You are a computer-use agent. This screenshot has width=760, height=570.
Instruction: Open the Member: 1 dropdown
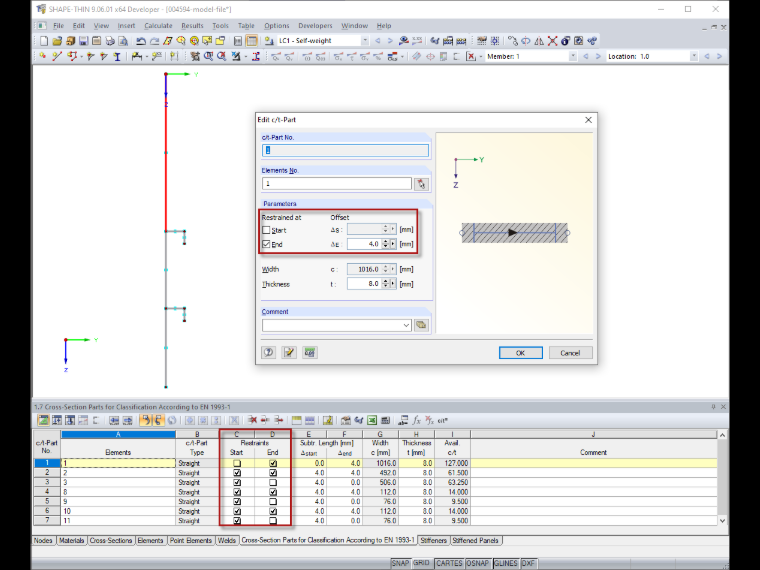tap(573, 56)
